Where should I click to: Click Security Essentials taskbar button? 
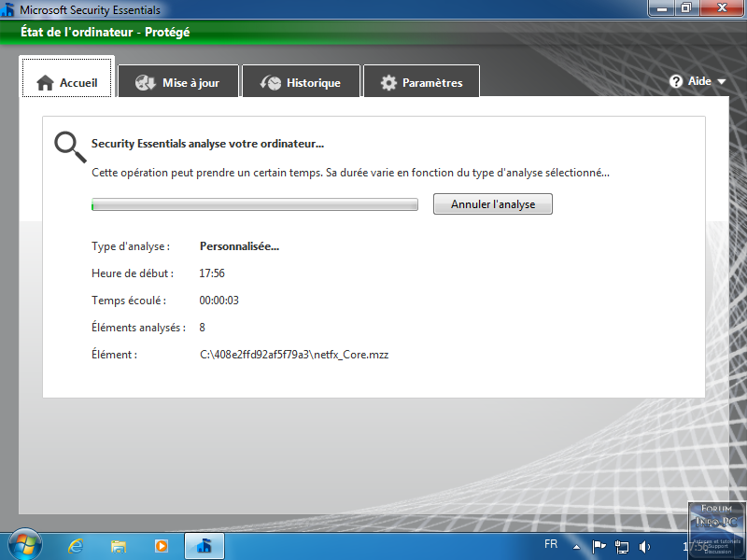click(x=204, y=546)
